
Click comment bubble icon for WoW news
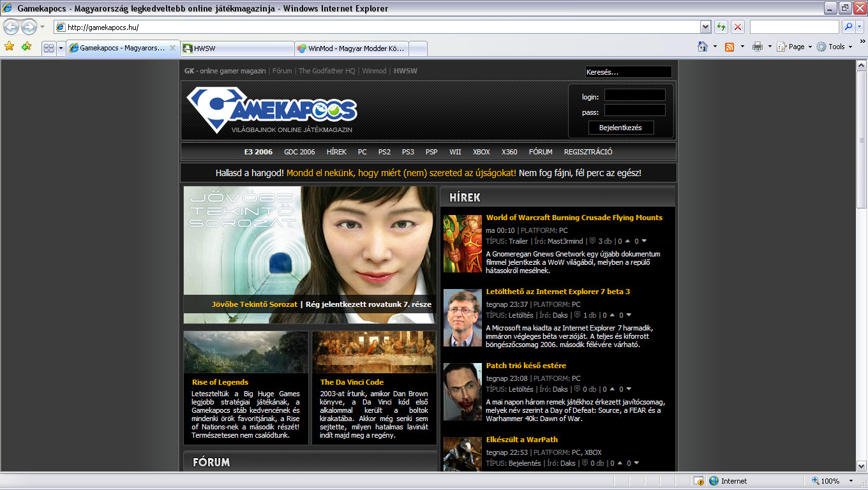[x=592, y=241]
